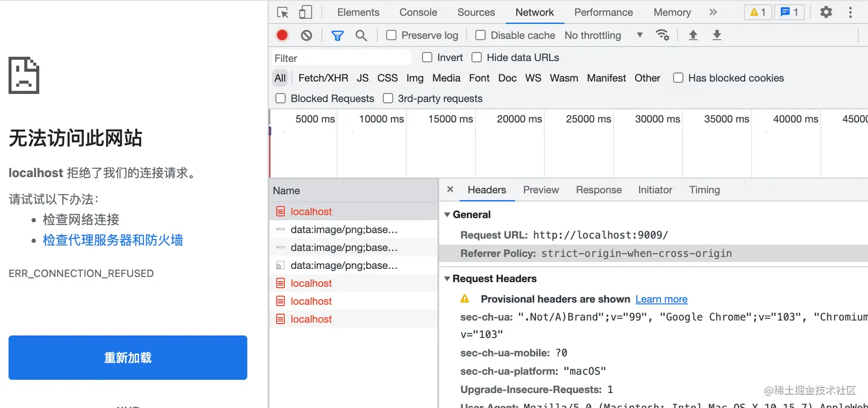Select the Network tab
This screenshot has width=868, height=408.
tap(534, 12)
